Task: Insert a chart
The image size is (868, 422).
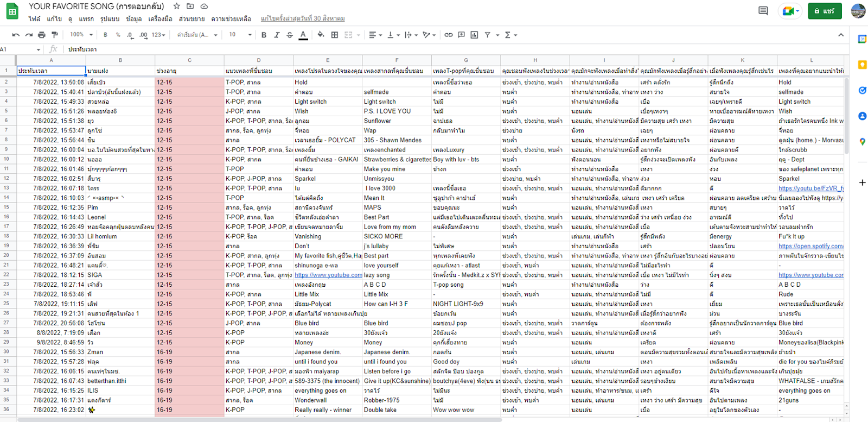Action: click(474, 35)
